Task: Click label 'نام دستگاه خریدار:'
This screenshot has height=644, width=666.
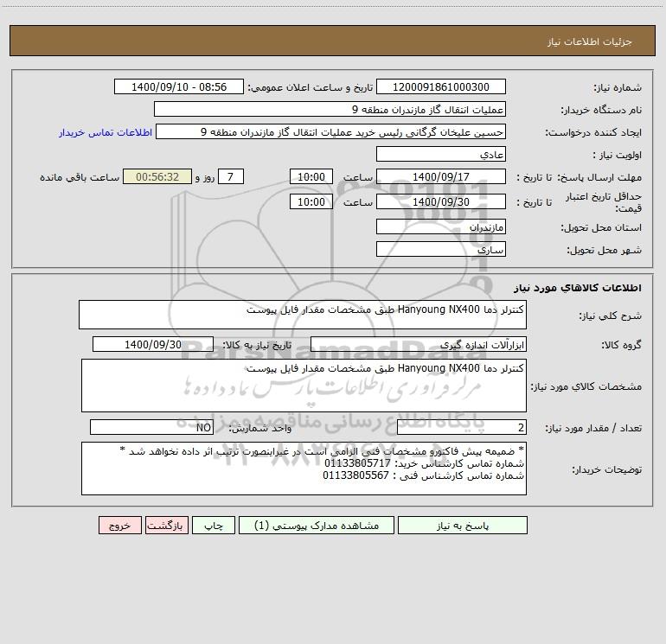Action: click(x=601, y=111)
